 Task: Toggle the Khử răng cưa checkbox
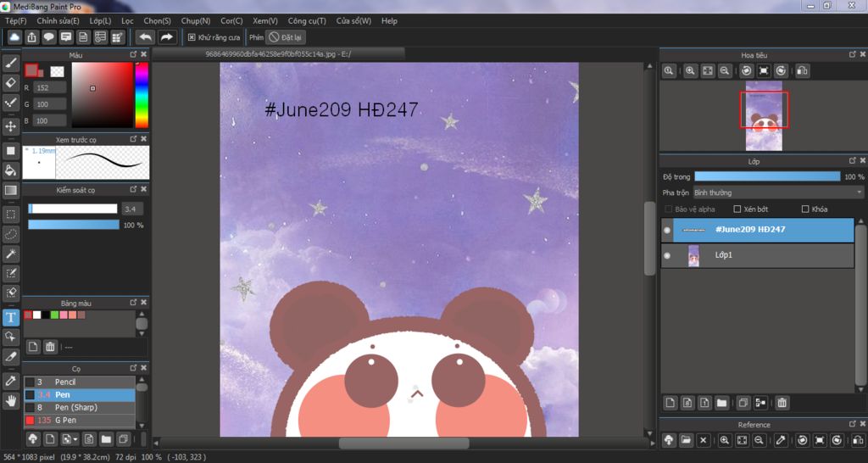[192, 37]
